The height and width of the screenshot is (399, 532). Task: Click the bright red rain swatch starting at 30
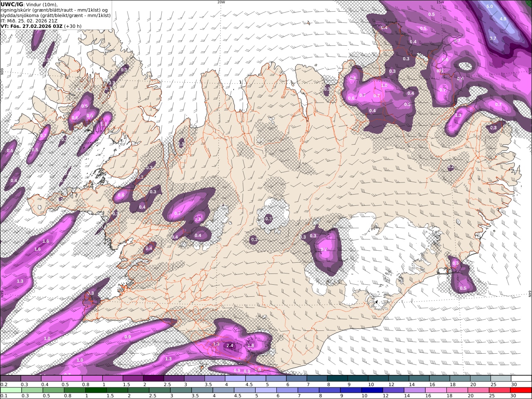coord(521,390)
